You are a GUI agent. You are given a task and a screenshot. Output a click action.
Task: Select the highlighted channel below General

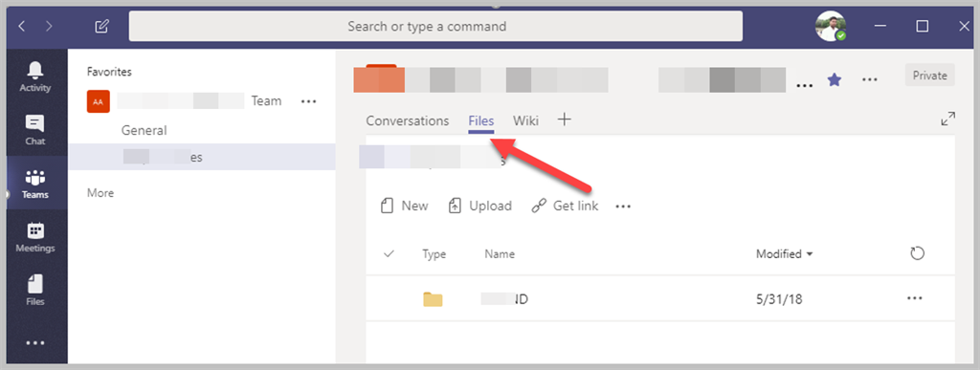tap(202, 157)
